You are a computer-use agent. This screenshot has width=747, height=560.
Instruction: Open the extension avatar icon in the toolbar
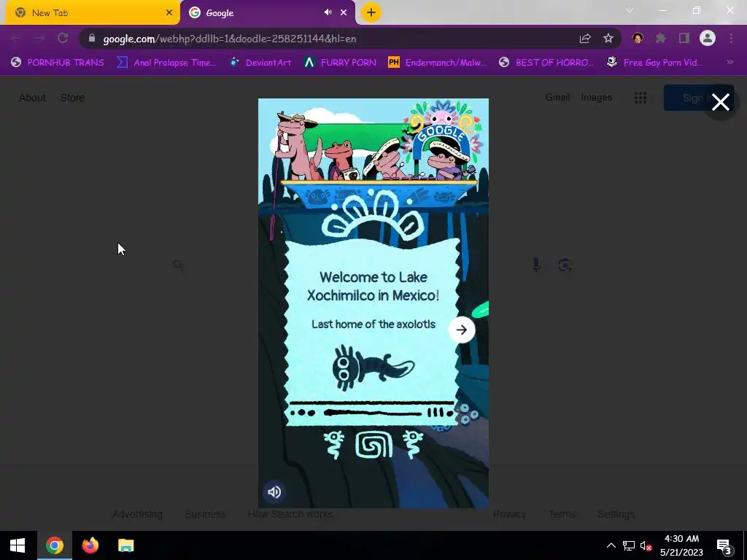(638, 38)
